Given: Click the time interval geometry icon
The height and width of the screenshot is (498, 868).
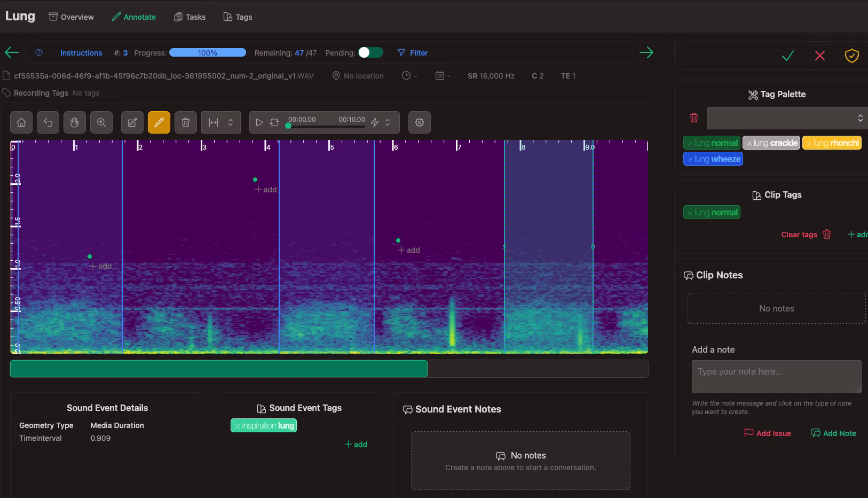Looking at the screenshot, I should coord(214,122).
